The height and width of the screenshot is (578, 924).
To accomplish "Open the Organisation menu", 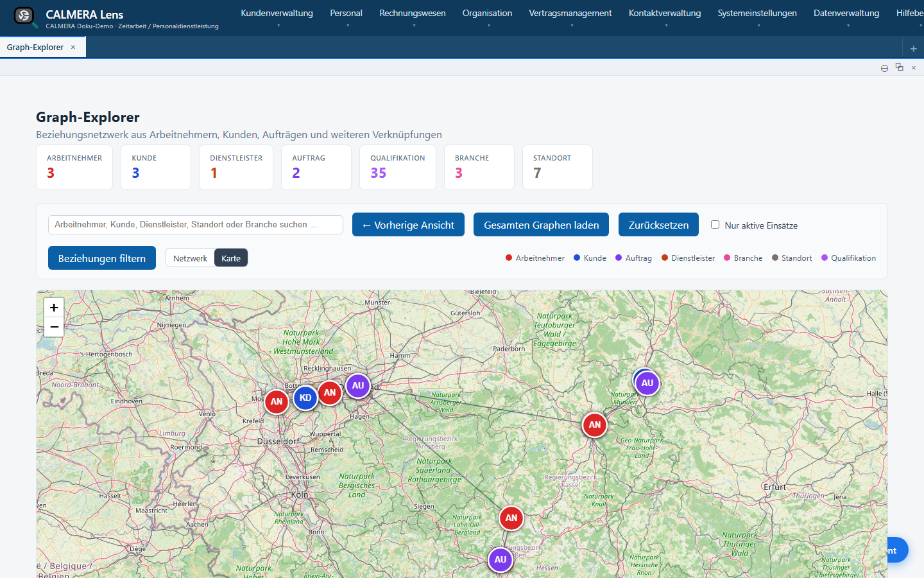I will [x=488, y=17].
